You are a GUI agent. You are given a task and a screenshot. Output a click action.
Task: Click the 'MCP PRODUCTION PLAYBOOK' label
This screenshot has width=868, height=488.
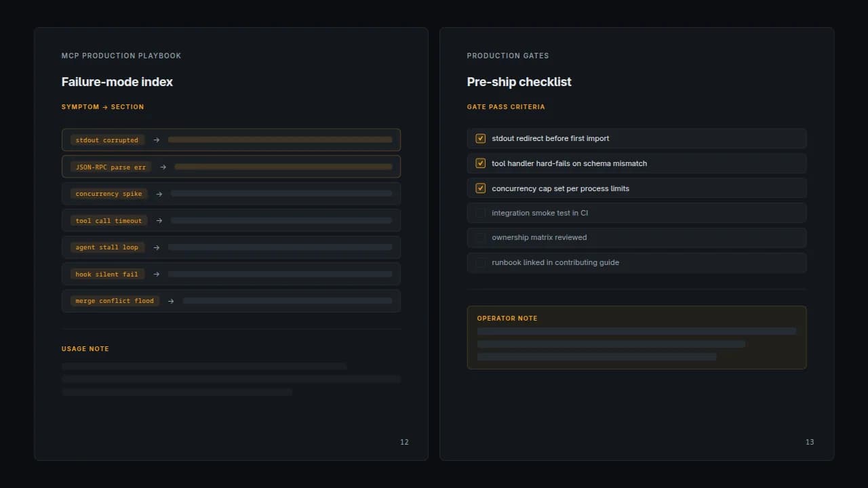click(121, 56)
